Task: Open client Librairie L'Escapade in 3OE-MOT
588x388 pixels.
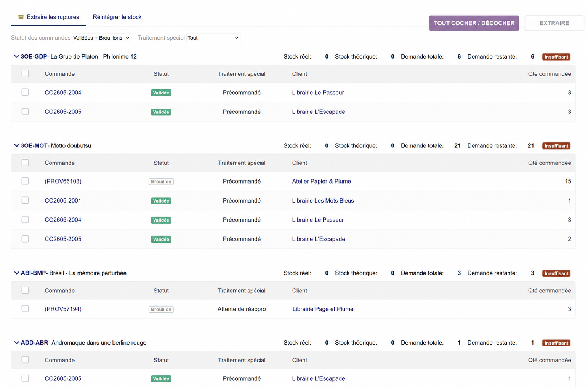Action: click(x=319, y=239)
